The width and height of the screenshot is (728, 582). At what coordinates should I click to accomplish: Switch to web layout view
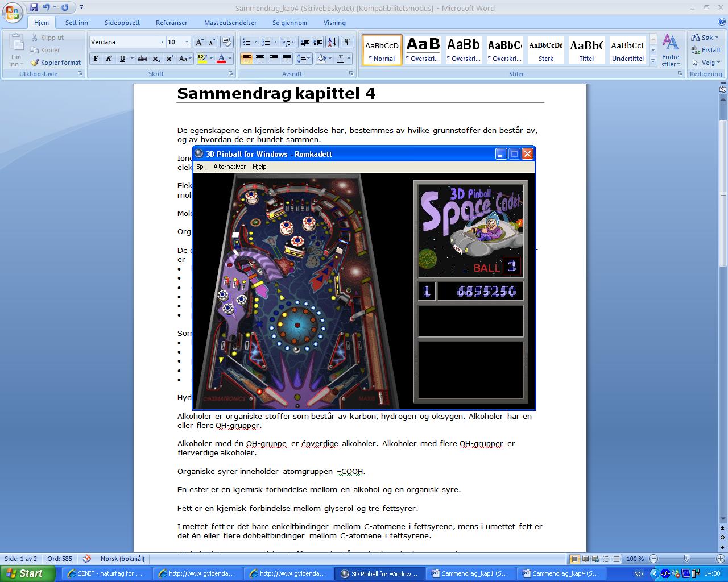[x=596, y=559]
